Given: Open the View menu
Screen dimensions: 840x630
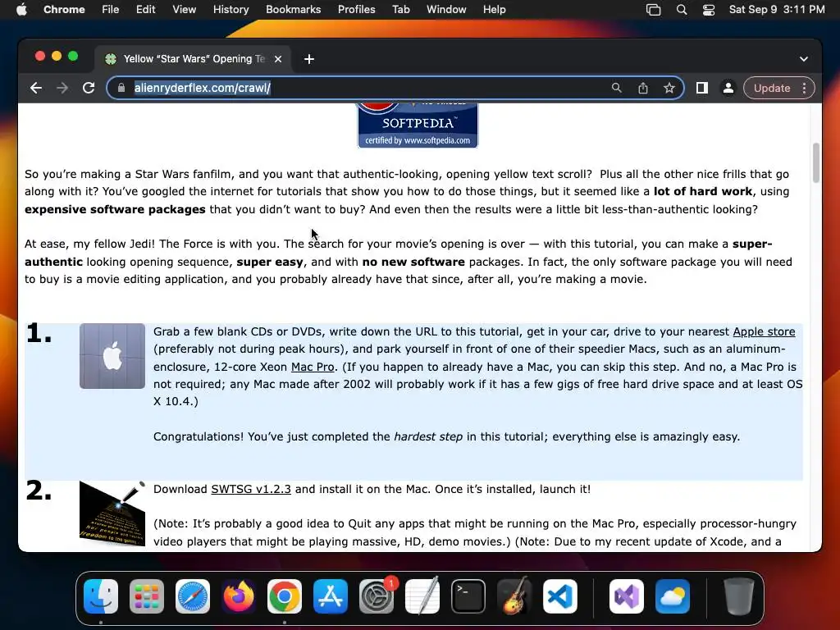Looking at the screenshot, I should click(x=184, y=10).
